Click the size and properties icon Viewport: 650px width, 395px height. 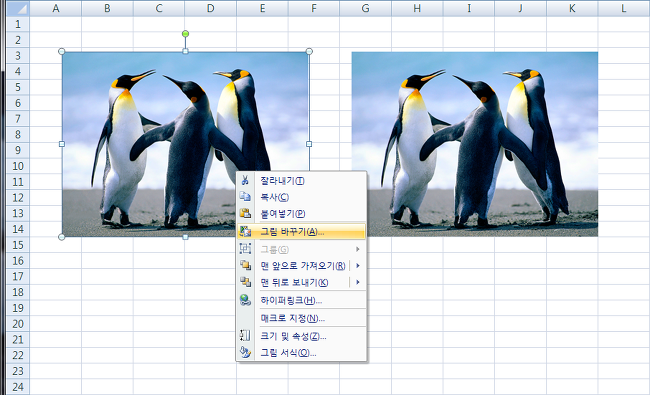tap(245, 336)
